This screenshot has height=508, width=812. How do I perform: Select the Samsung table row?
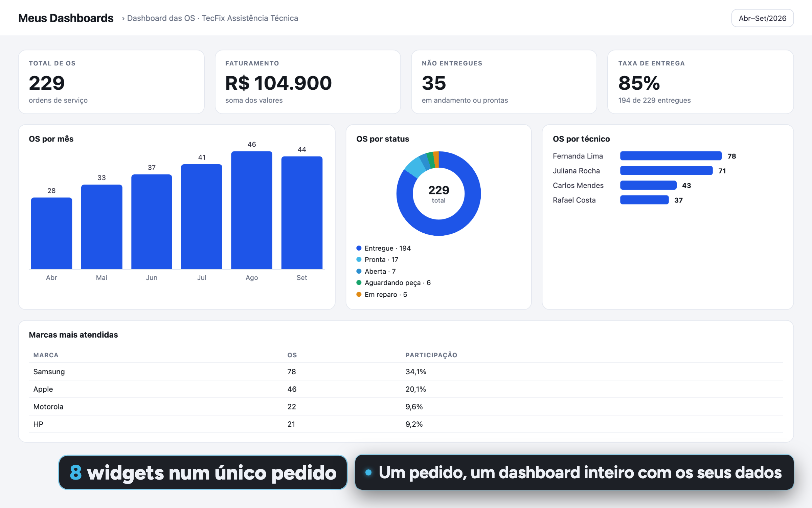pyautogui.click(x=406, y=372)
